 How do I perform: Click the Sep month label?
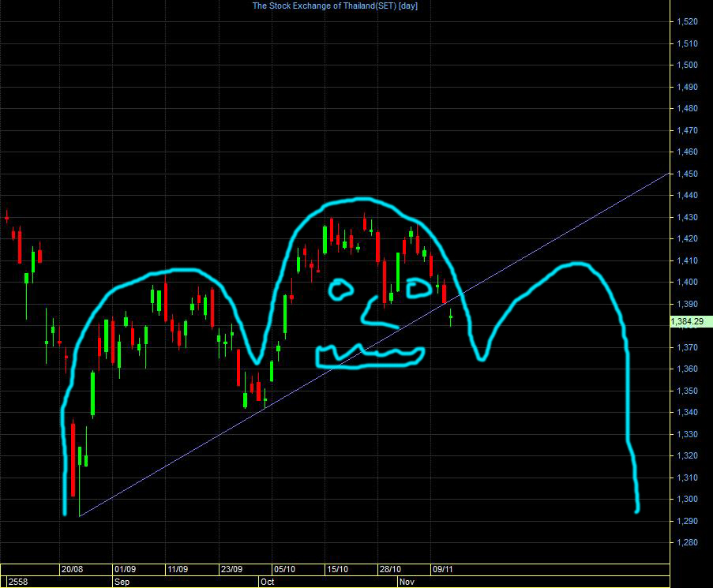click(x=122, y=582)
